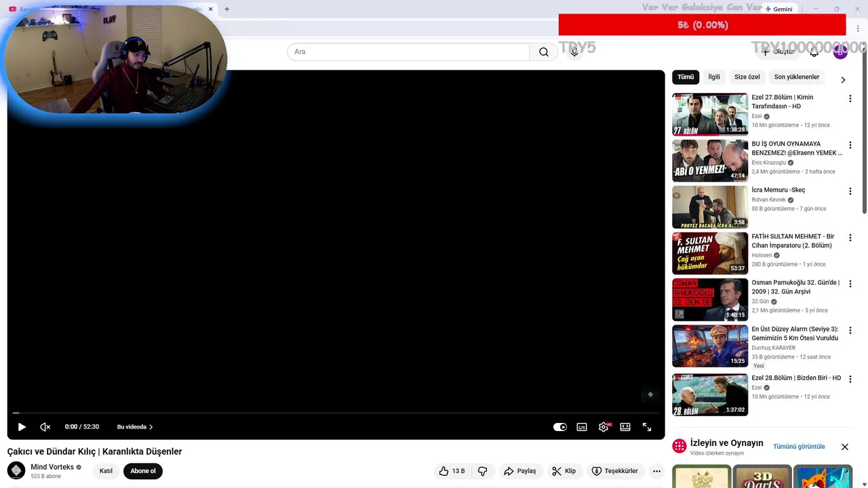Open options for Ezel 27.Bölüm
Viewport: 868px width, 488px height.
coord(850,99)
